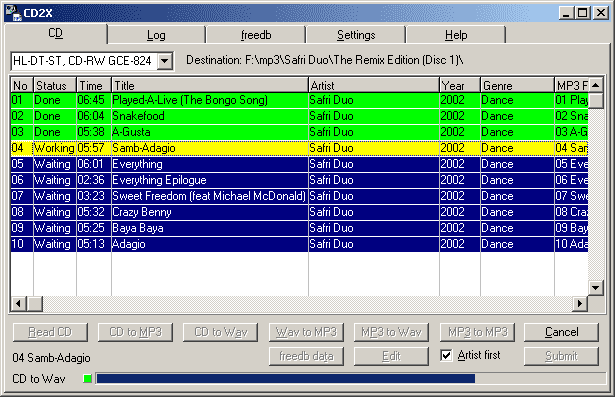Click the CD2X application icon in title bar

(x=14, y=13)
